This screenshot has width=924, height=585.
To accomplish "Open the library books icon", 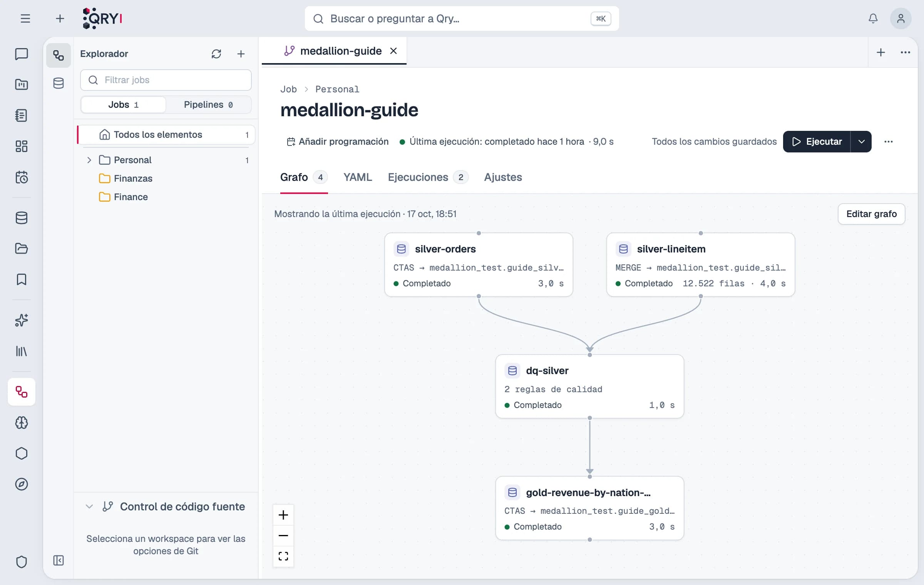I will [22, 351].
